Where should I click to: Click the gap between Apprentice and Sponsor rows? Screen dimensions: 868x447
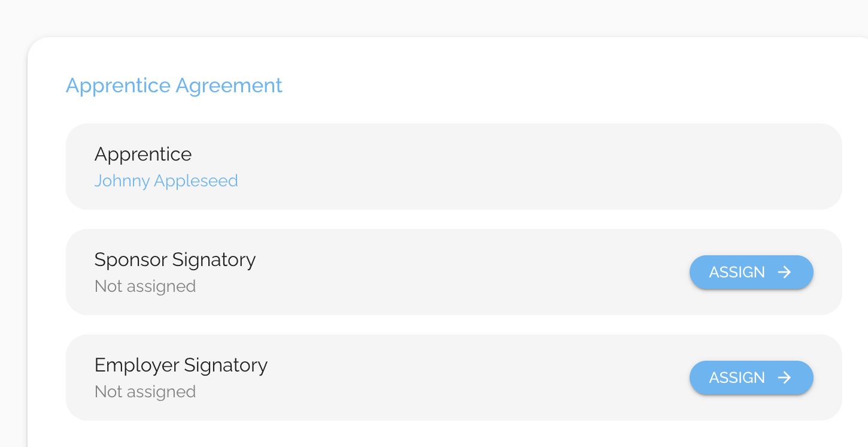[454, 219]
